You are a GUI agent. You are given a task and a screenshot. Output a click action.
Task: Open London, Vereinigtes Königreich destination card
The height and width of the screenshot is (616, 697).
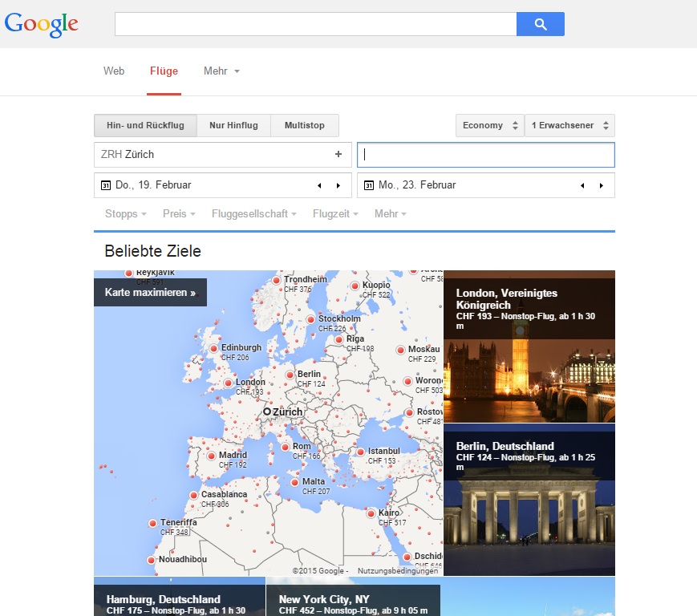pyautogui.click(x=529, y=346)
